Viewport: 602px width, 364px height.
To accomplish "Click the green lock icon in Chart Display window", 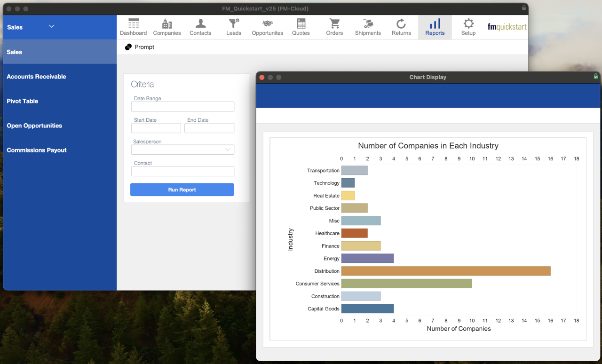I will 596,76.
